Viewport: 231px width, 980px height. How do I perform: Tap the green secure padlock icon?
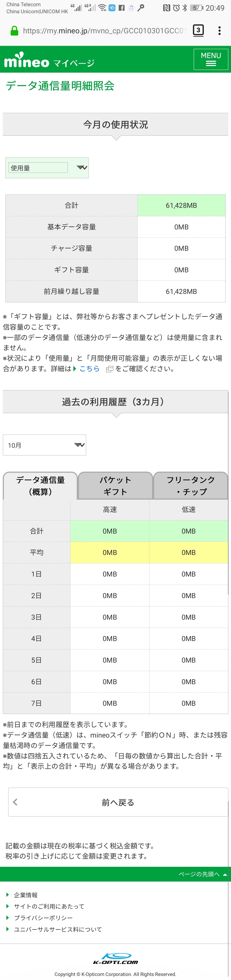15,31
